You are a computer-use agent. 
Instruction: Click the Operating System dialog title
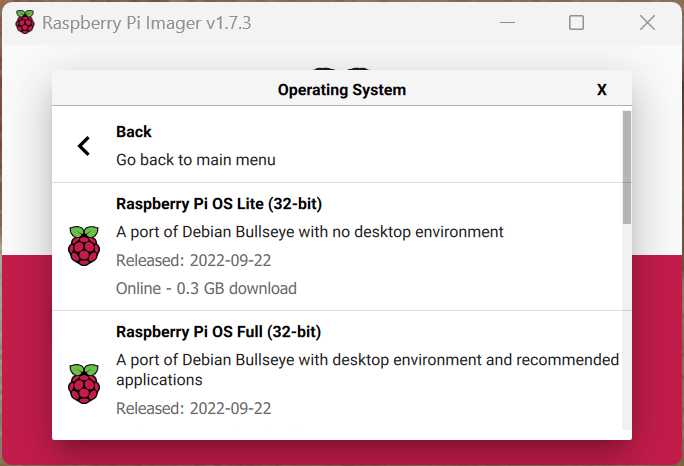pyautogui.click(x=342, y=90)
